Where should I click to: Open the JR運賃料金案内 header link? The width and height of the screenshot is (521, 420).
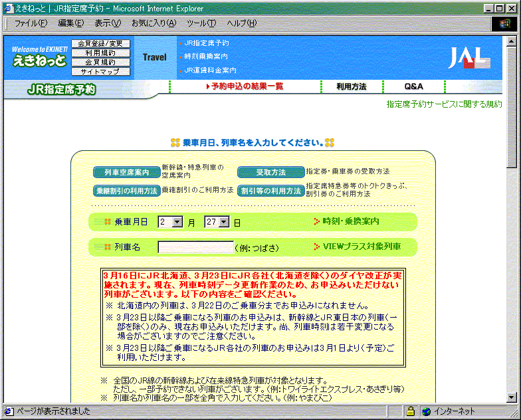pyautogui.click(x=210, y=70)
